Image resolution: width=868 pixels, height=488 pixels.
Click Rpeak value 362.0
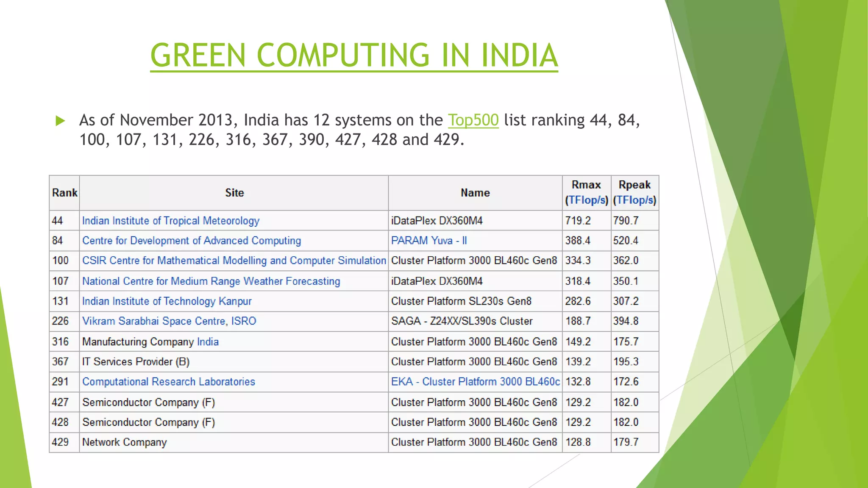pos(626,261)
